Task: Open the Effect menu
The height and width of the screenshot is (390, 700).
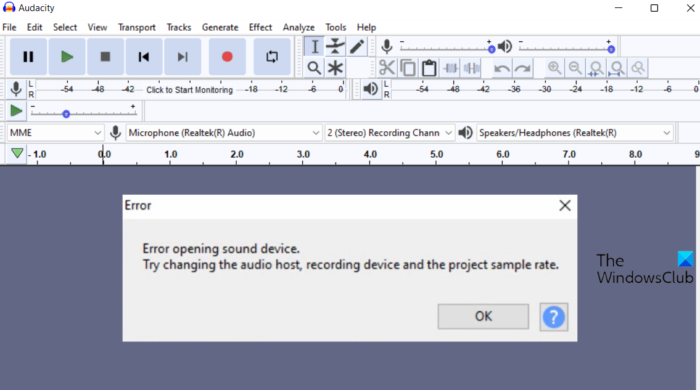Action: pos(260,27)
